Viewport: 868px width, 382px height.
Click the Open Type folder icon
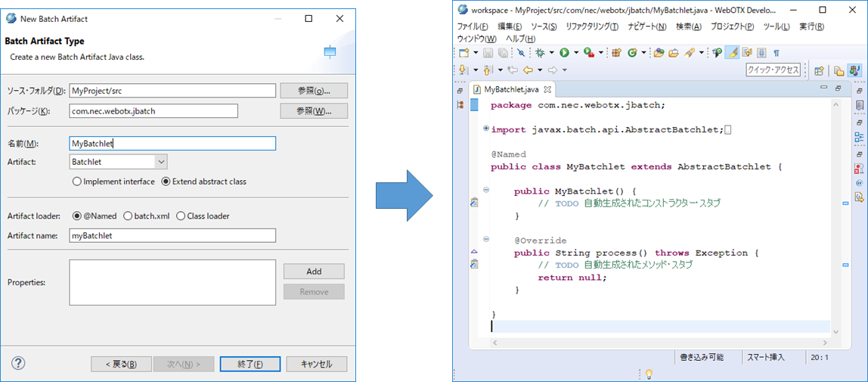[x=659, y=53]
